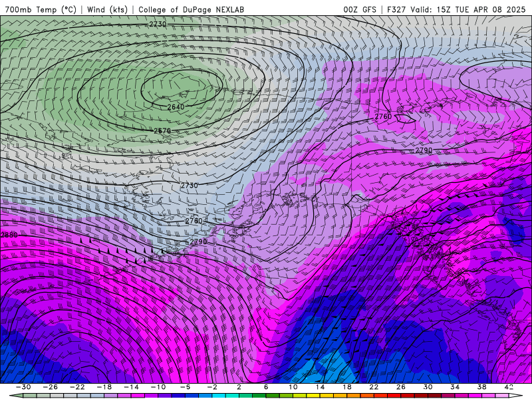Click the -2 color scale label
This screenshot has height=399, width=532.
click(212, 387)
